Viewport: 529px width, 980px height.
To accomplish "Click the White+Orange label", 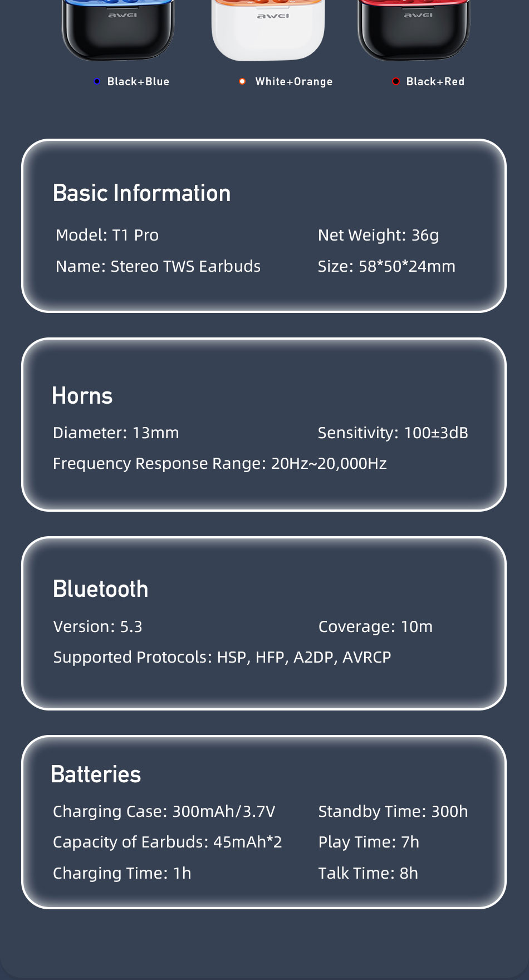I will [294, 82].
